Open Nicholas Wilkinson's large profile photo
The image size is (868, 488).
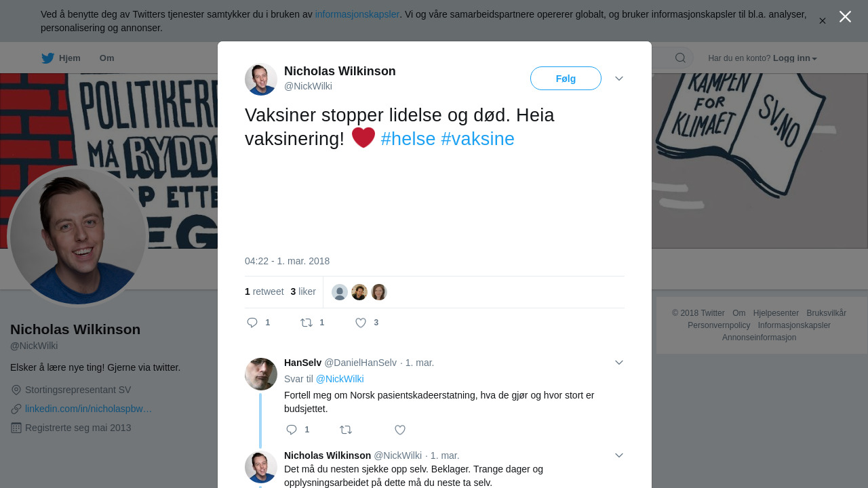(x=78, y=236)
